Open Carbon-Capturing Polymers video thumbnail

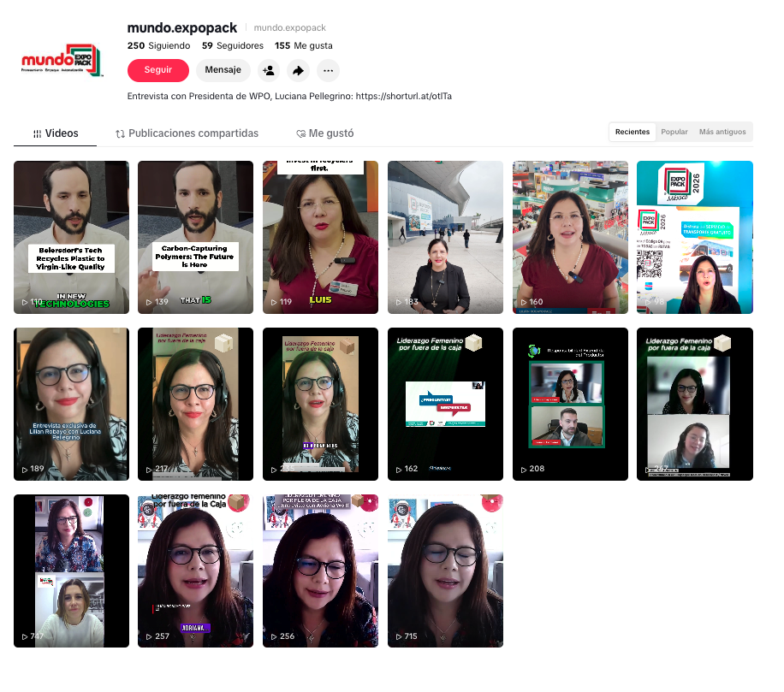pos(195,237)
